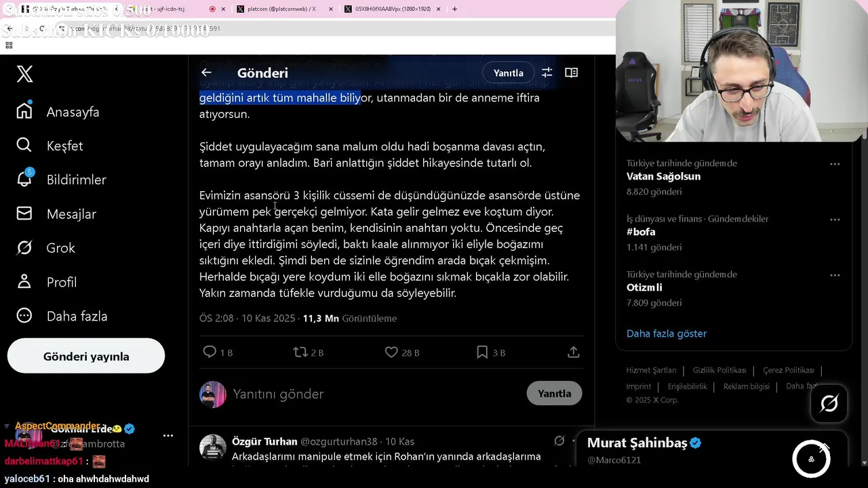The height and width of the screenshot is (488, 868).
Task: Click the reply comment icon (1 B)
Action: tap(218, 352)
